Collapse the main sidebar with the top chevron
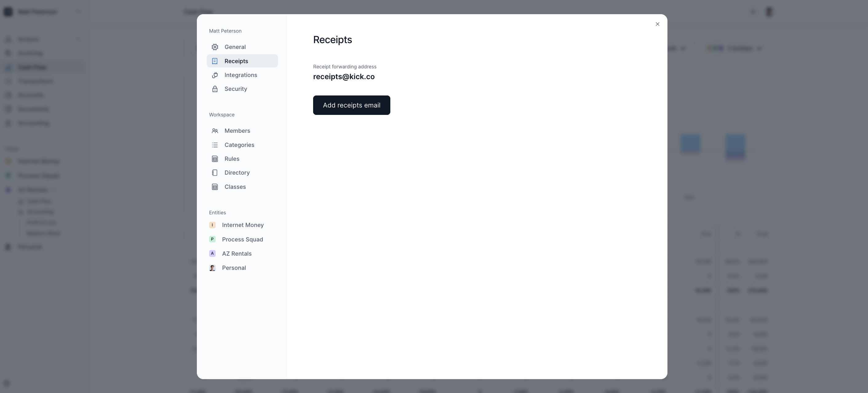Screen dimensions: 868x393 click(78, 11)
